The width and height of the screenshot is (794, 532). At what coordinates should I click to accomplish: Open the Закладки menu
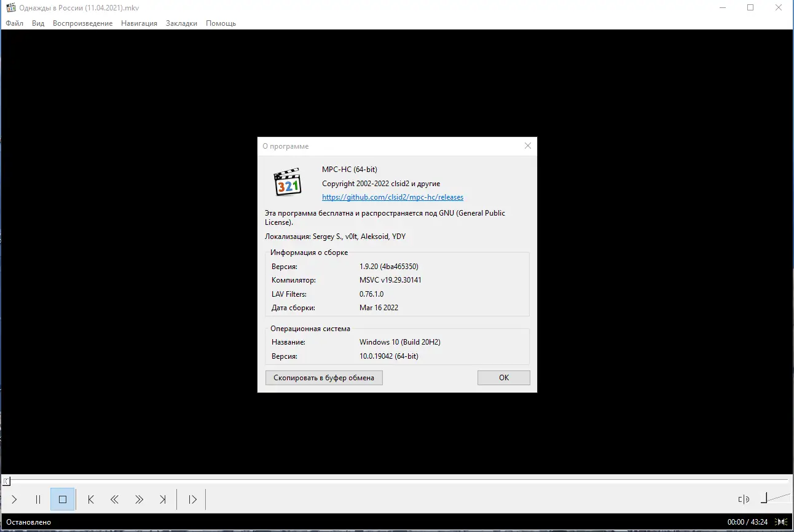181,23
